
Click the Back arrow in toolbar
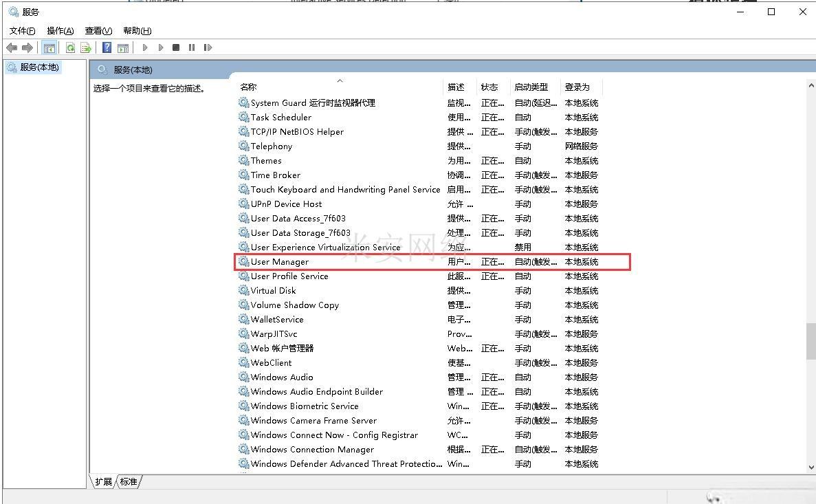click(x=12, y=47)
